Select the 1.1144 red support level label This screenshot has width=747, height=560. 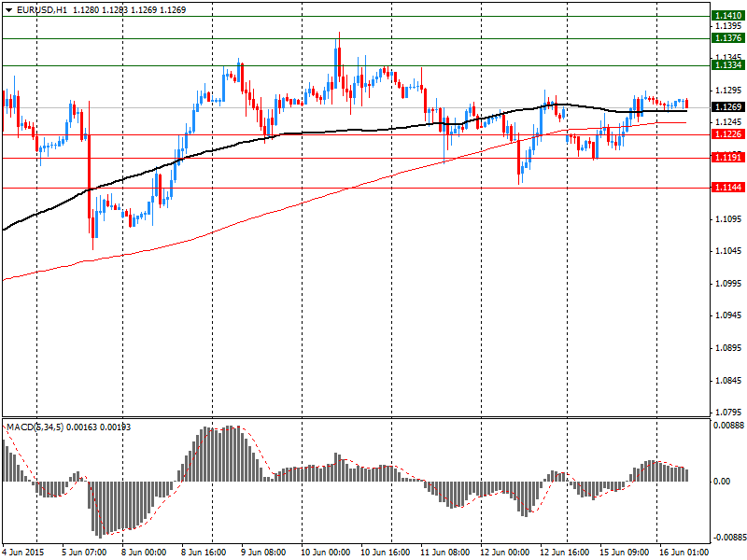point(727,188)
